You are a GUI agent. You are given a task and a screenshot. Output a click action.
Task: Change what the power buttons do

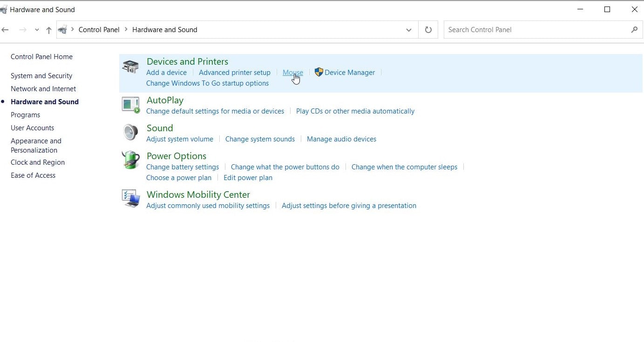tap(285, 167)
